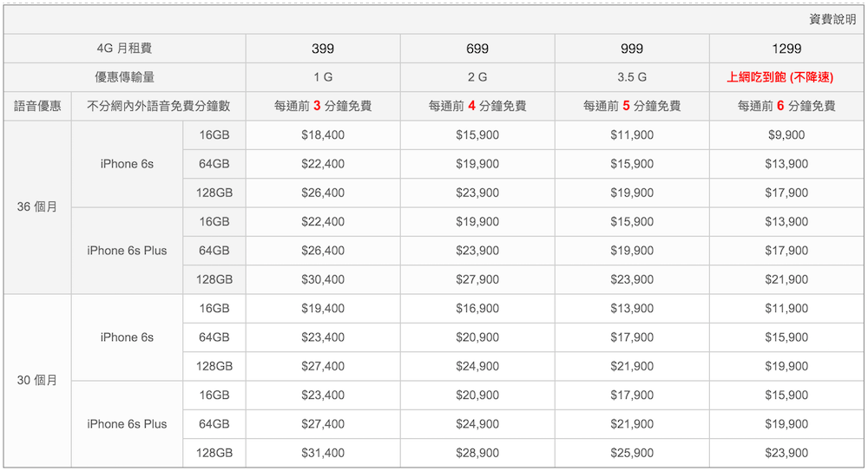Click the 999 monthly fee column header

(632, 49)
